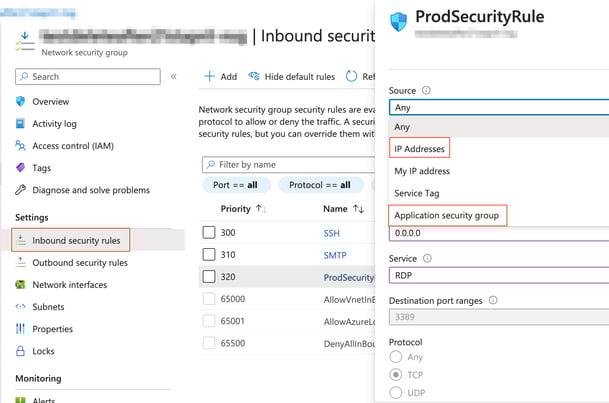The width and height of the screenshot is (609, 403).
Task: Click the Overview icon in sidebar
Action: tap(21, 102)
